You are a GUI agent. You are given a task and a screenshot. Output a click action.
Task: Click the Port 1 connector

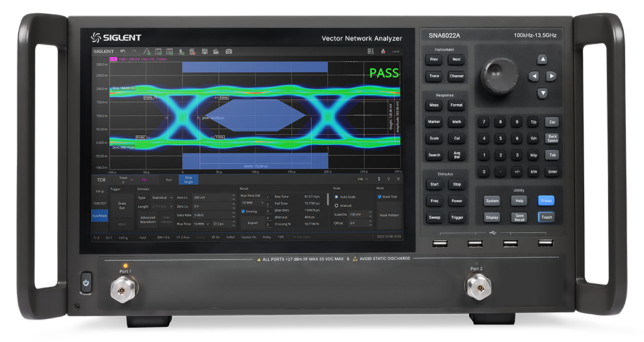[124, 289]
